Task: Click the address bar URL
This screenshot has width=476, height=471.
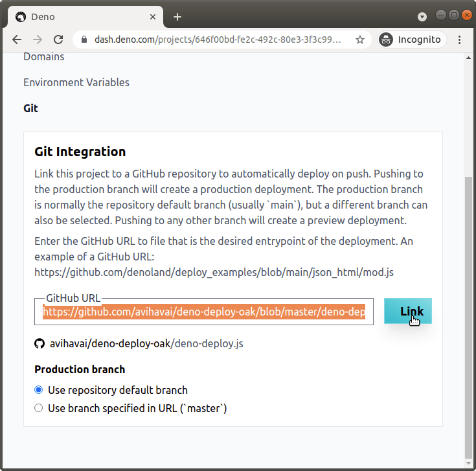Action: click(x=218, y=40)
